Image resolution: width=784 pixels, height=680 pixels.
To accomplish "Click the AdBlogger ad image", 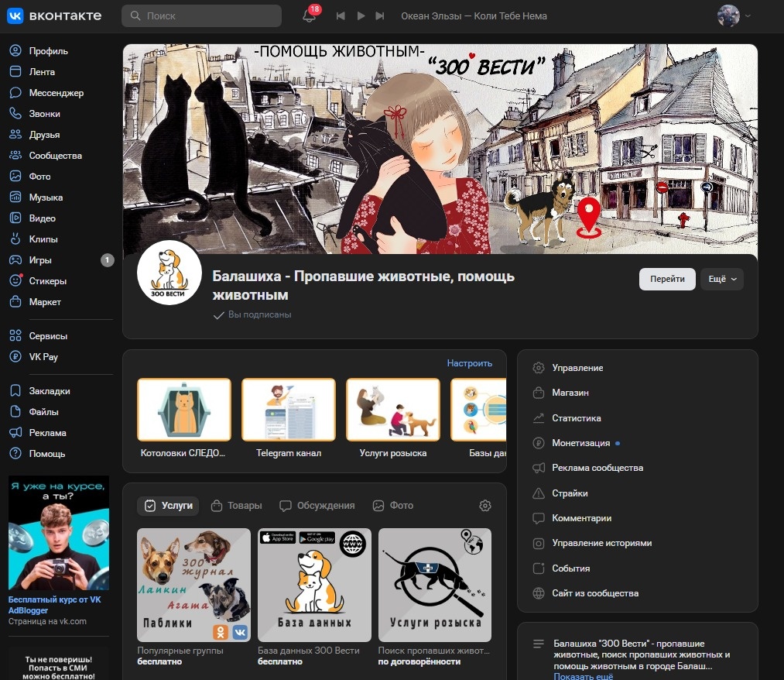I will click(59, 532).
